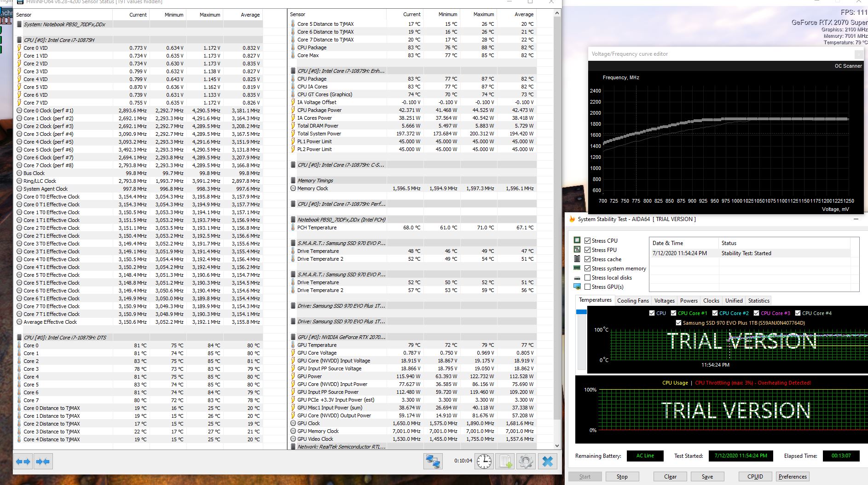
Task: Click blue X close sensors icon in HWiNFO
Action: [547, 461]
